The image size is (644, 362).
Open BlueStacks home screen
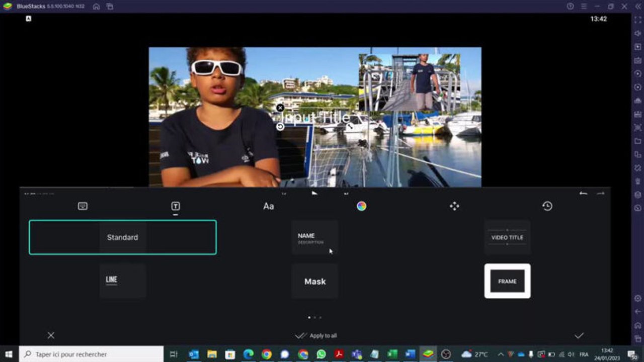coord(96,7)
